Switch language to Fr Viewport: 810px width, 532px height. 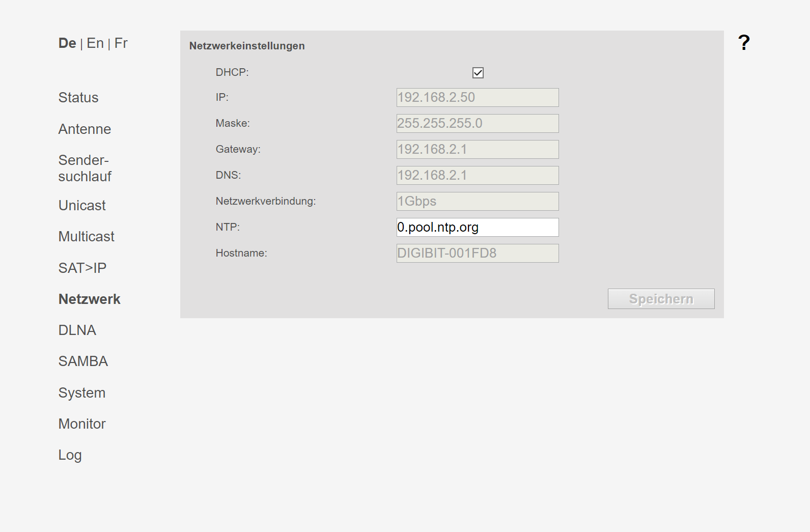pyautogui.click(x=121, y=43)
